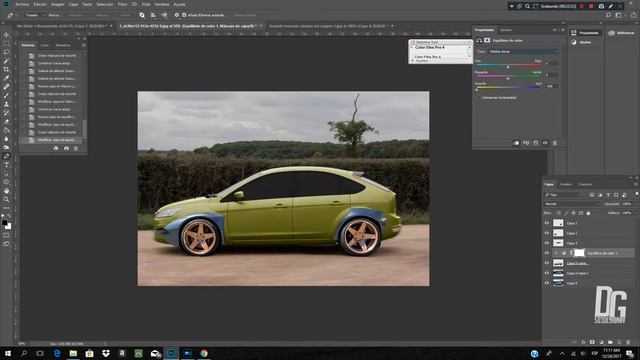This screenshot has width=640, height=360.
Task: Select the Lasso tool
Action: [x=7, y=52]
